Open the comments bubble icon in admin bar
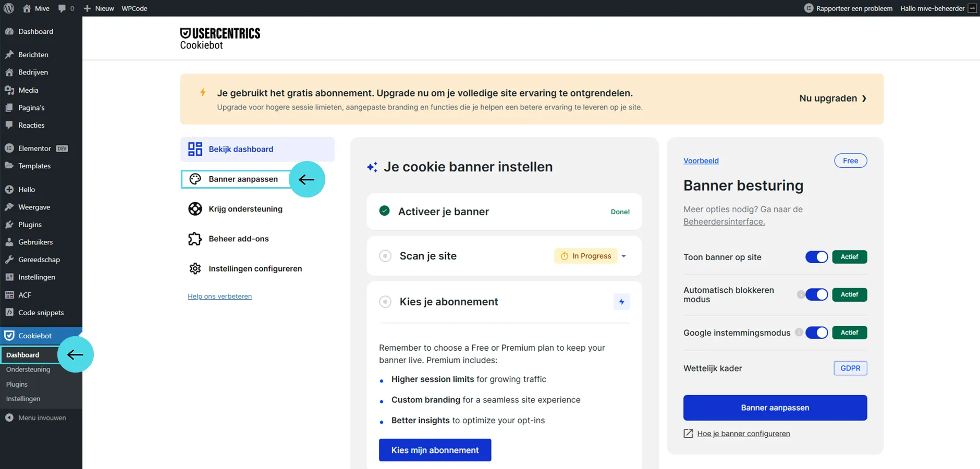The height and width of the screenshot is (469, 980). tap(63, 8)
